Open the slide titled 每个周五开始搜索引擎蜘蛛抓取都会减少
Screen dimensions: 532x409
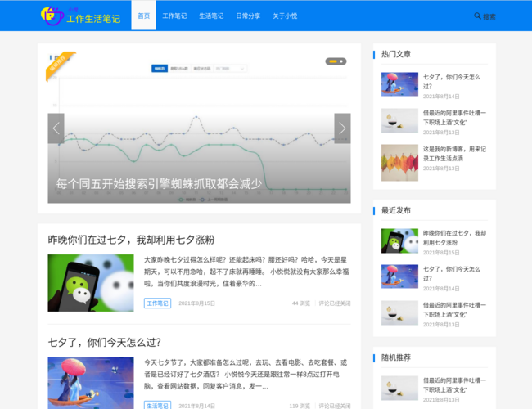click(159, 184)
